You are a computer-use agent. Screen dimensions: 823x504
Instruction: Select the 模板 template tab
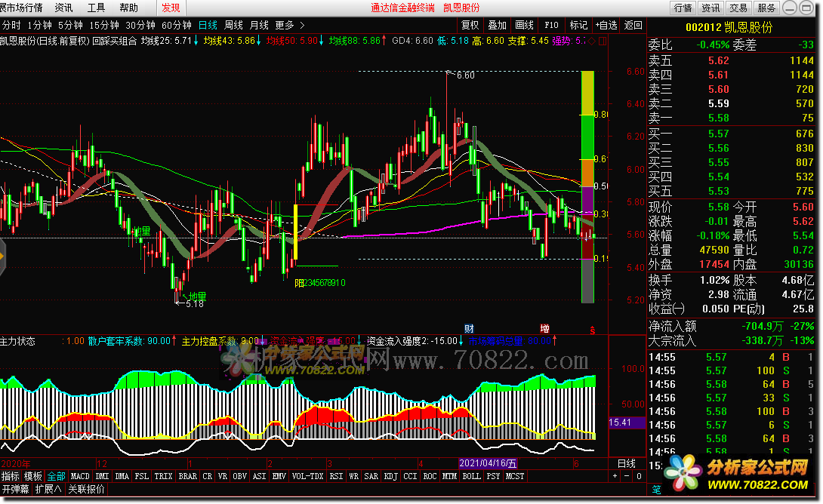(x=33, y=476)
